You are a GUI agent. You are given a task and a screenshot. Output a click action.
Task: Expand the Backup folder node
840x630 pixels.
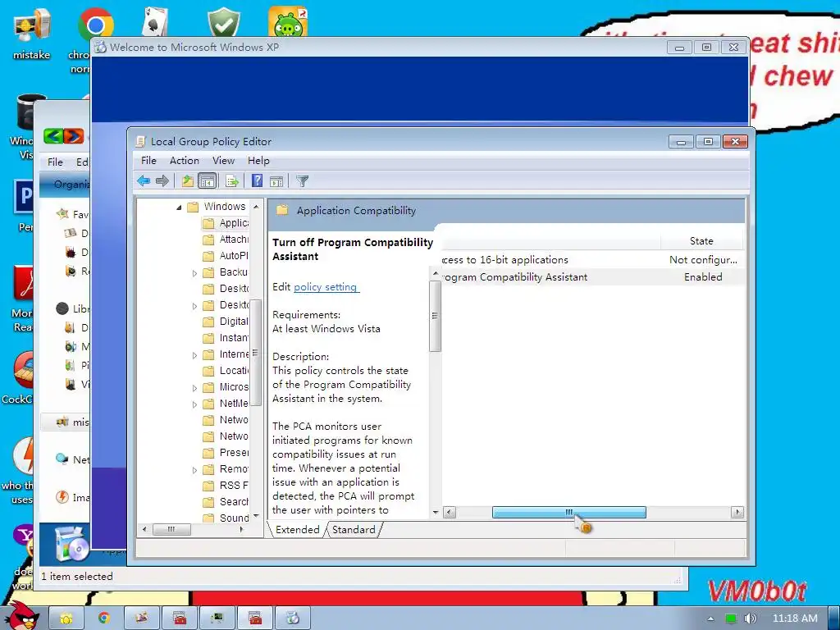point(194,273)
